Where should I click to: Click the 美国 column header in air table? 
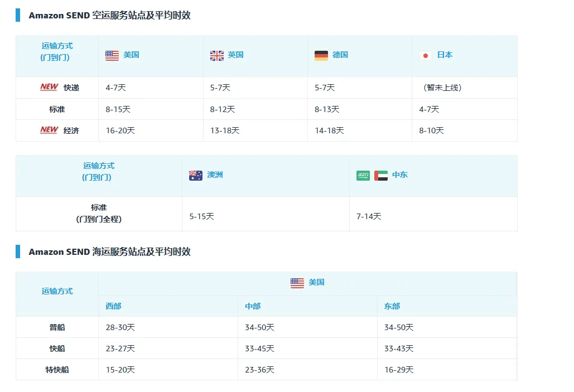click(x=132, y=55)
